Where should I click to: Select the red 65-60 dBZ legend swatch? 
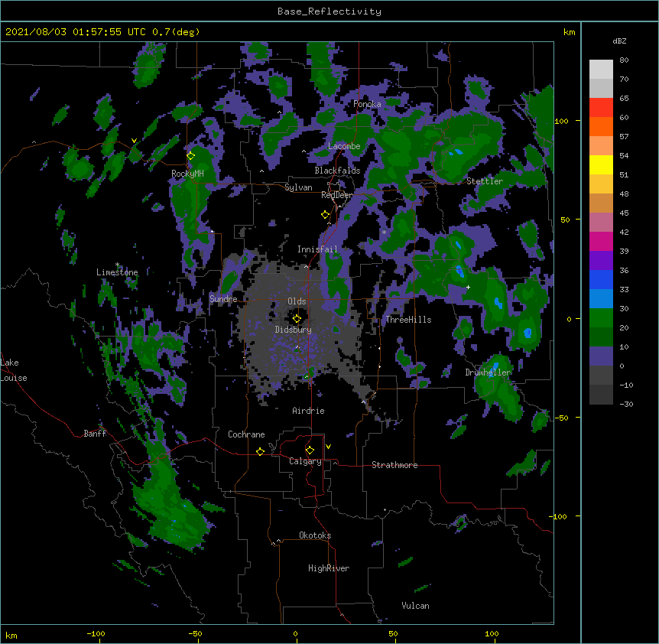[601, 108]
